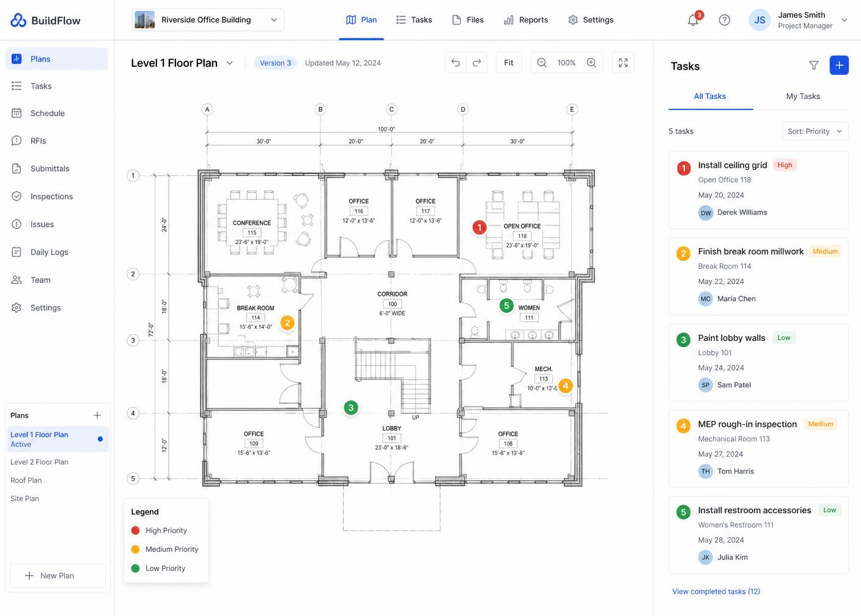This screenshot has height=616, width=861.
Task: Open the task filter icon
Action: 814,65
